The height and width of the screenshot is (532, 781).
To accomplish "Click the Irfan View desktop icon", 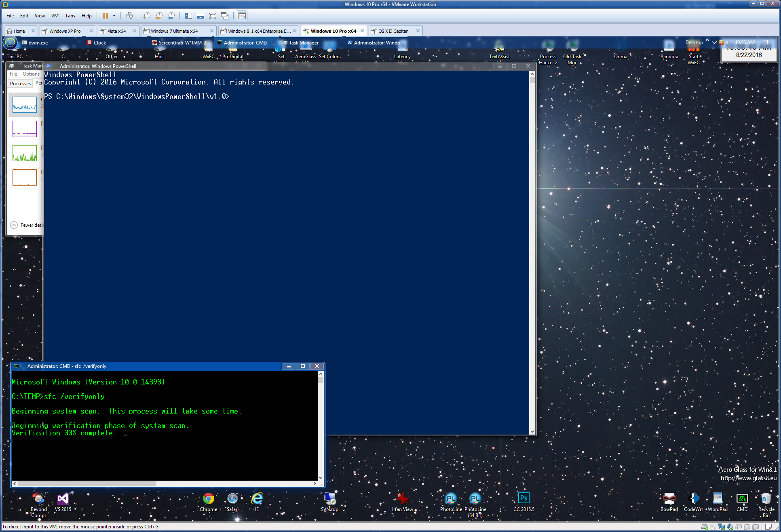I will tap(402, 502).
